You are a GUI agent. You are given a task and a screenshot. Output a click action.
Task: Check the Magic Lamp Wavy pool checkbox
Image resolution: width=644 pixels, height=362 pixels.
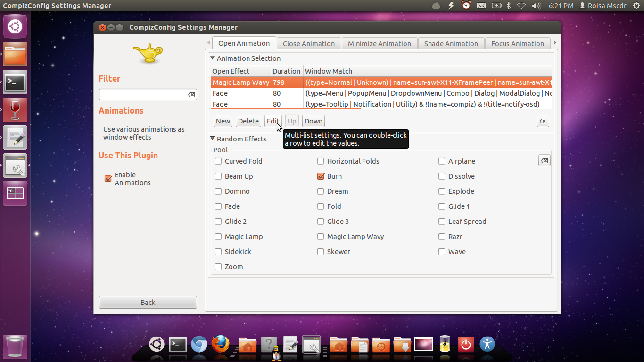point(321,237)
